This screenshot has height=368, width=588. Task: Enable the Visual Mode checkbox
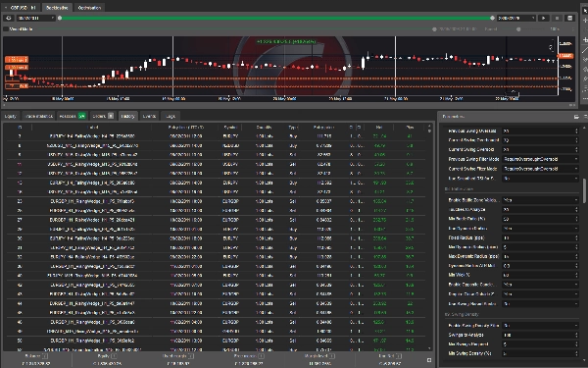click(6, 28)
